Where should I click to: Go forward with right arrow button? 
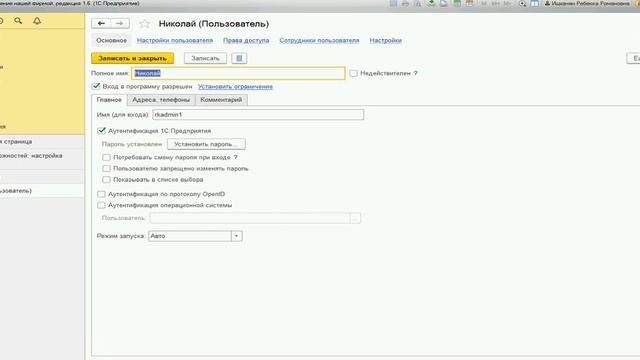[x=120, y=24]
